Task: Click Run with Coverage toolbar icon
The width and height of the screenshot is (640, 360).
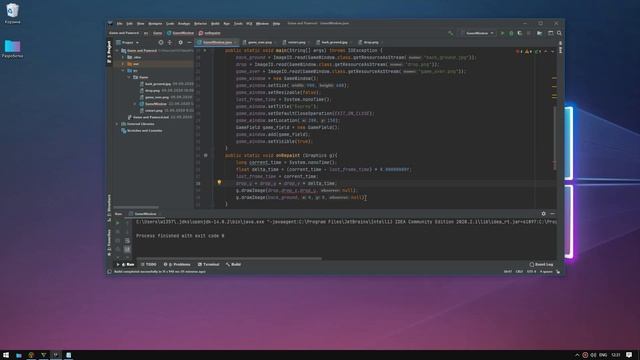Action: 520,33
